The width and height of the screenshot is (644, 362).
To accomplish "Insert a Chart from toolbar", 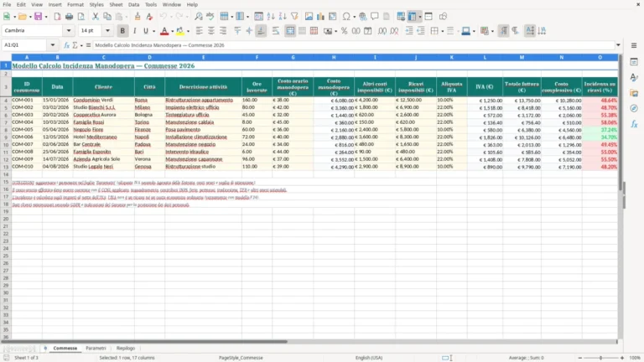I will pos(321,17).
